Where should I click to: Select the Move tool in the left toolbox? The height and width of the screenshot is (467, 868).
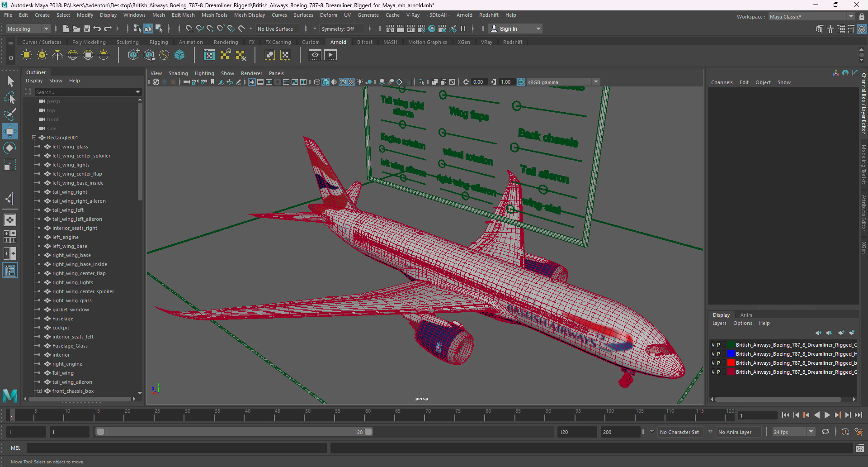(10, 132)
